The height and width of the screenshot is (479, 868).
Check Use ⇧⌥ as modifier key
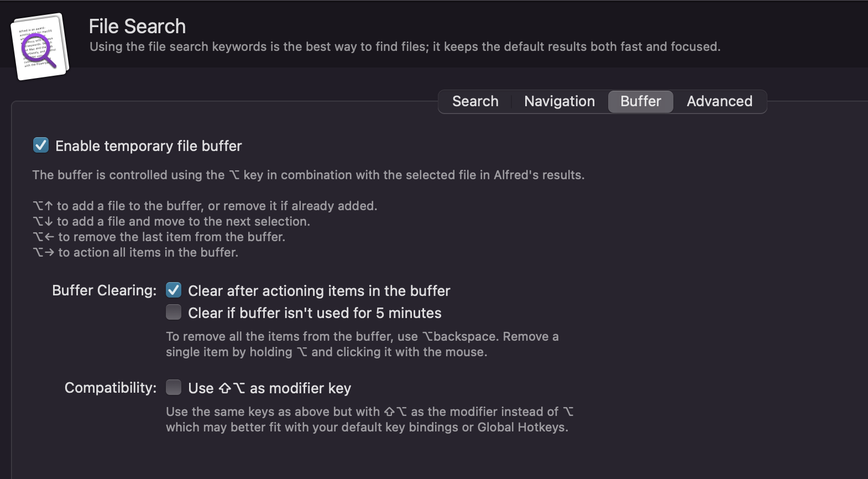(173, 387)
